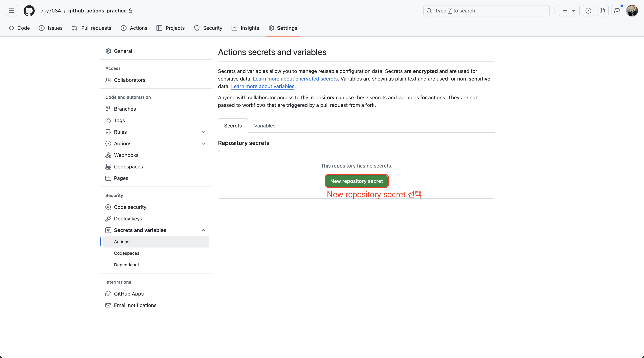Open Learn more about encrypted secrets link
644x358 pixels.
click(295, 79)
